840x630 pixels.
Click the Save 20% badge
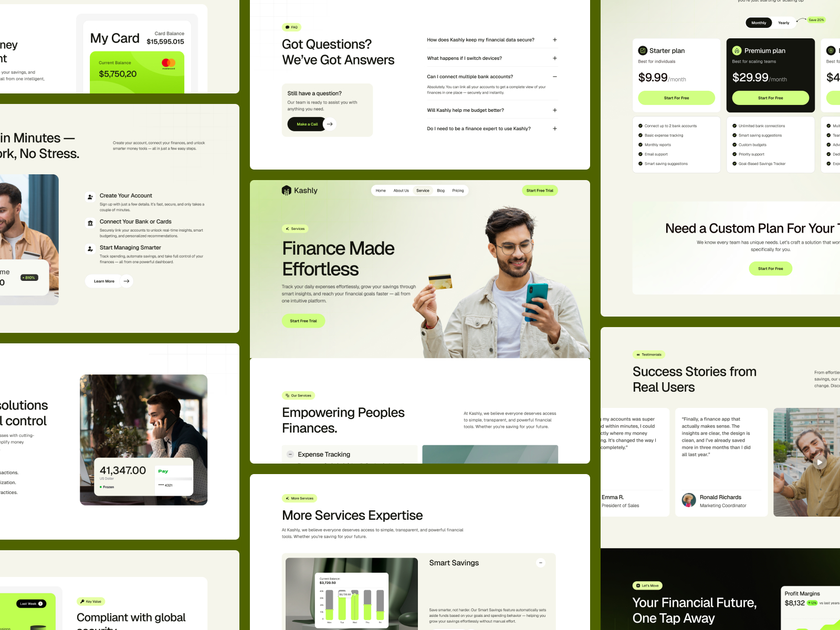pos(816,20)
